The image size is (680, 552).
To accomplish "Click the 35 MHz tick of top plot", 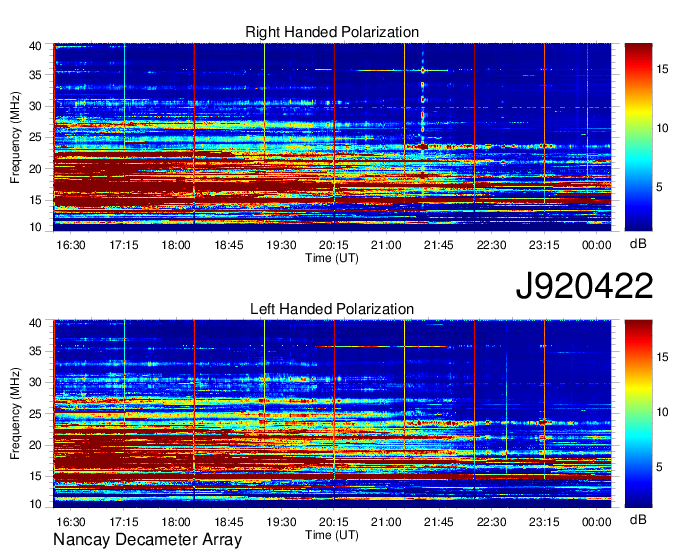I will tap(35, 75).
